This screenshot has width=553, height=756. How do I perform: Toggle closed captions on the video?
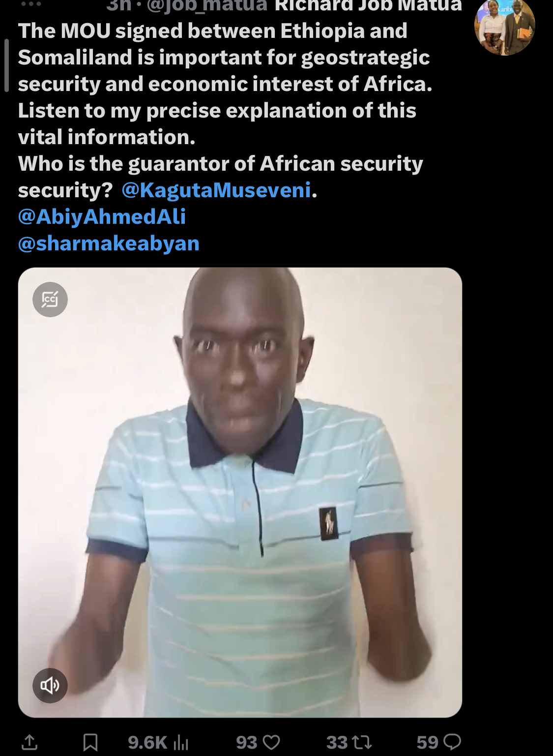tap(50, 300)
